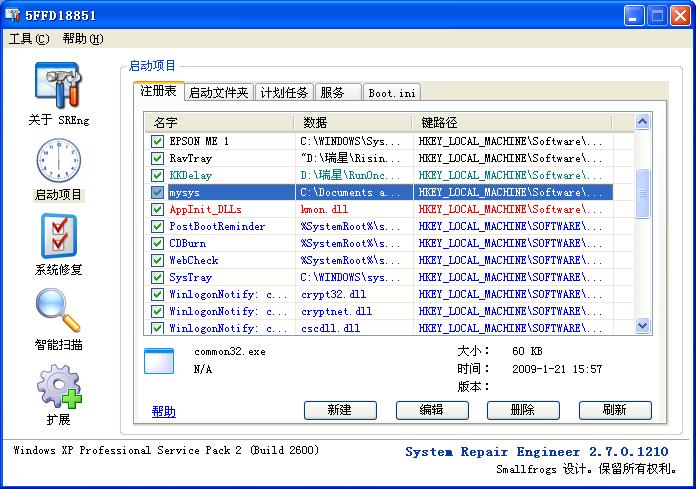
Task: Select the RavTray entry name
Action: click(191, 158)
